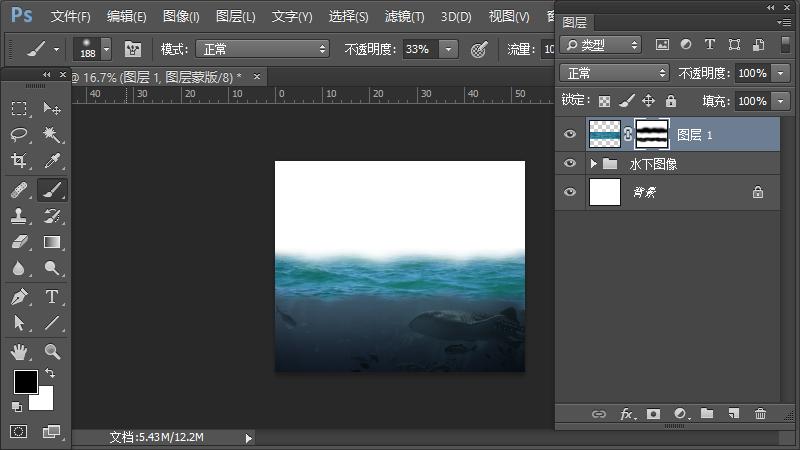This screenshot has height=450, width=800.
Task: Create new fill or adjustment layer
Action: 681,414
